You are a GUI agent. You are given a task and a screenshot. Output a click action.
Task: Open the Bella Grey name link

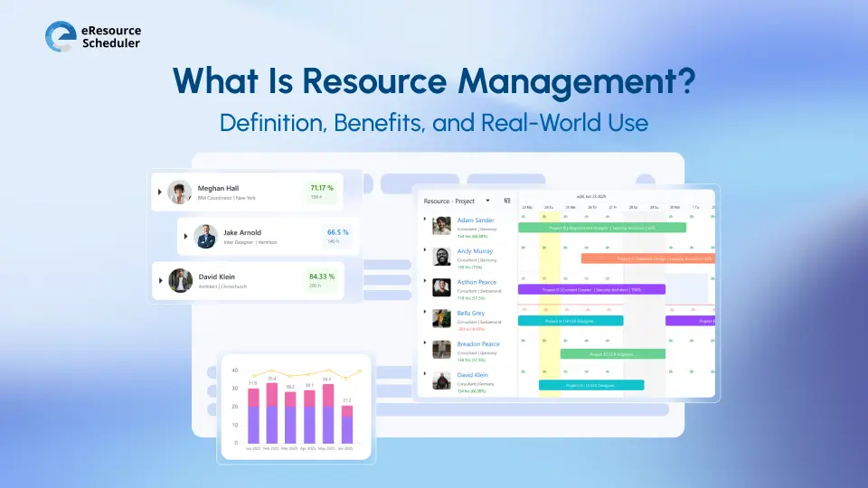(x=470, y=314)
